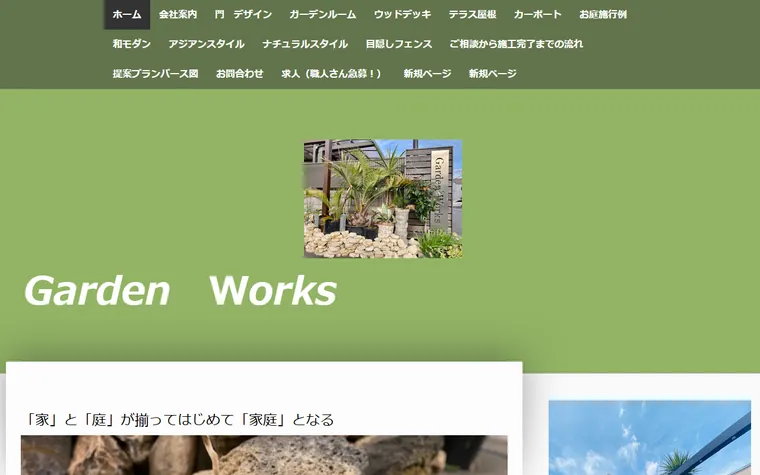
Task: Go to 目隠しフェンス page
Action: pyautogui.click(x=399, y=44)
